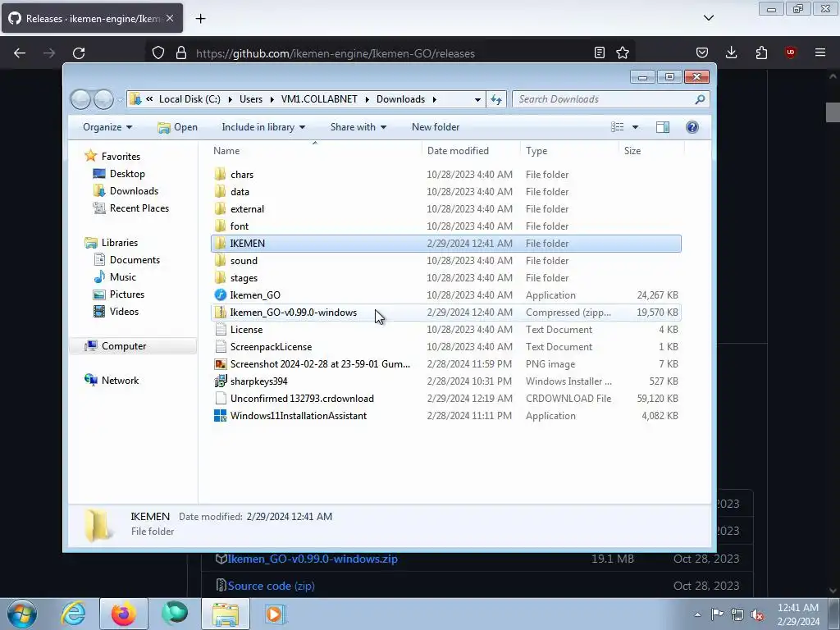Select the stages folder
The width and height of the screenshot is (840, 630).
tap(446, 278)
